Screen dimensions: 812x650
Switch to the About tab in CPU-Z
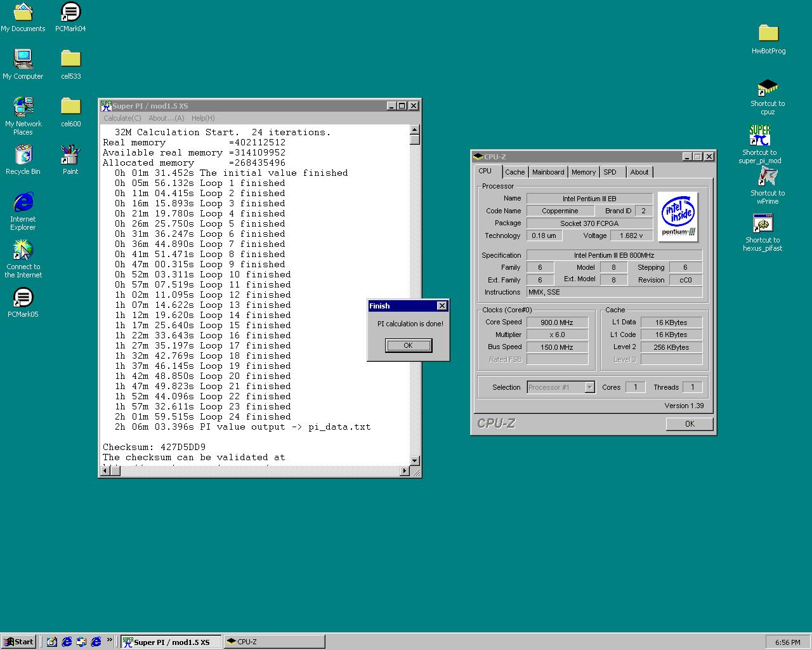click(x=639, y=172)
